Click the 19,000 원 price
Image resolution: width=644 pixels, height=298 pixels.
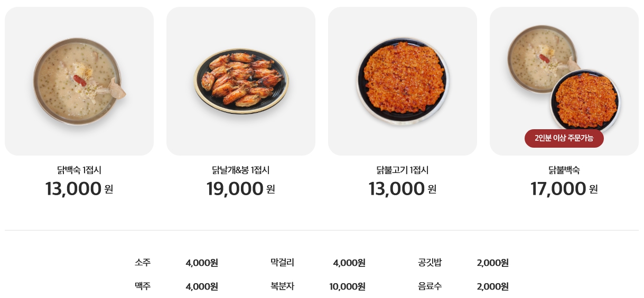[241, 188]
